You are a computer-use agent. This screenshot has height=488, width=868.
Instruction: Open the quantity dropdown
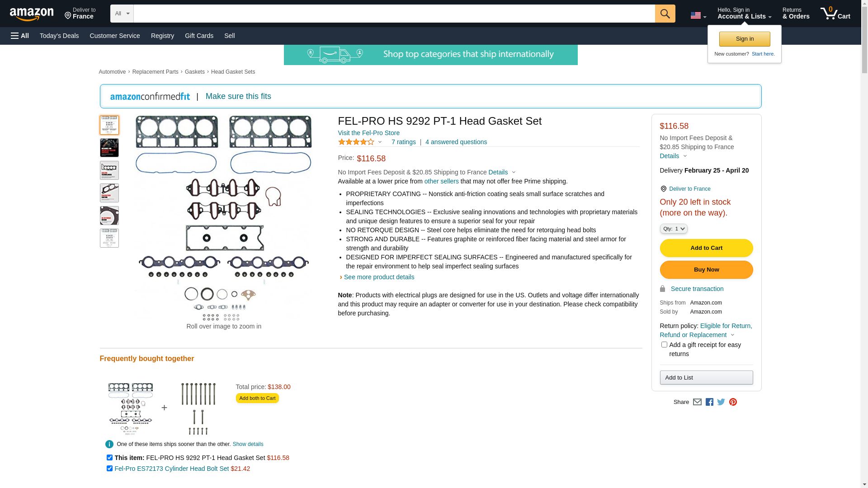pyautogui.click(x=674, y=229)
